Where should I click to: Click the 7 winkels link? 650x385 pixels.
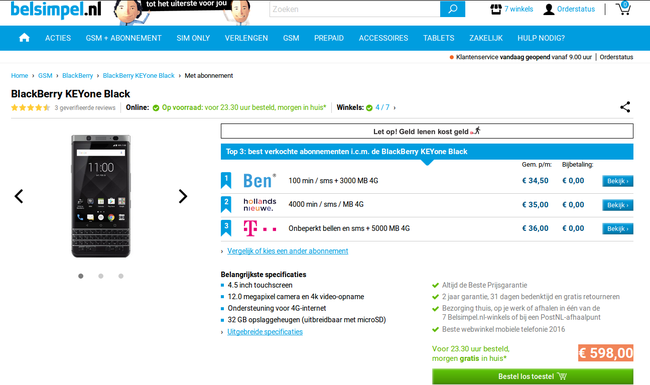(519, 9)
